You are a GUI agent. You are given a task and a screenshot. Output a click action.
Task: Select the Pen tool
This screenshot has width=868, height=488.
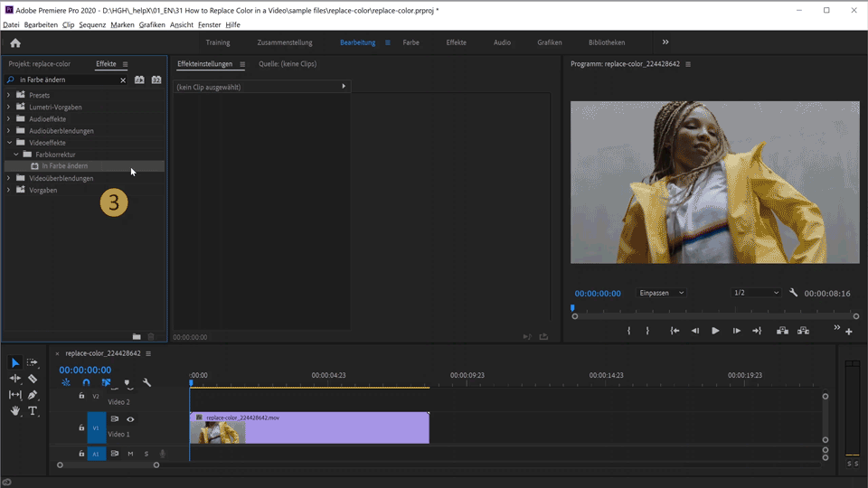coord(33,395)
